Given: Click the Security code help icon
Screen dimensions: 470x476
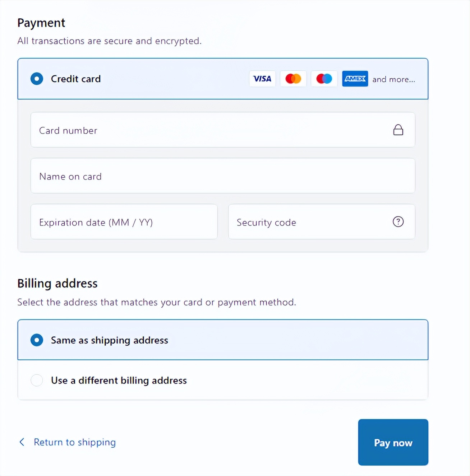Looking at the screenshot, I should [398, 222].
